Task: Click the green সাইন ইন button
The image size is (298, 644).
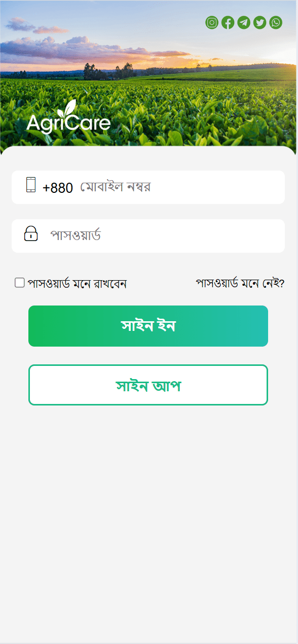Action: tap(148, 326)
